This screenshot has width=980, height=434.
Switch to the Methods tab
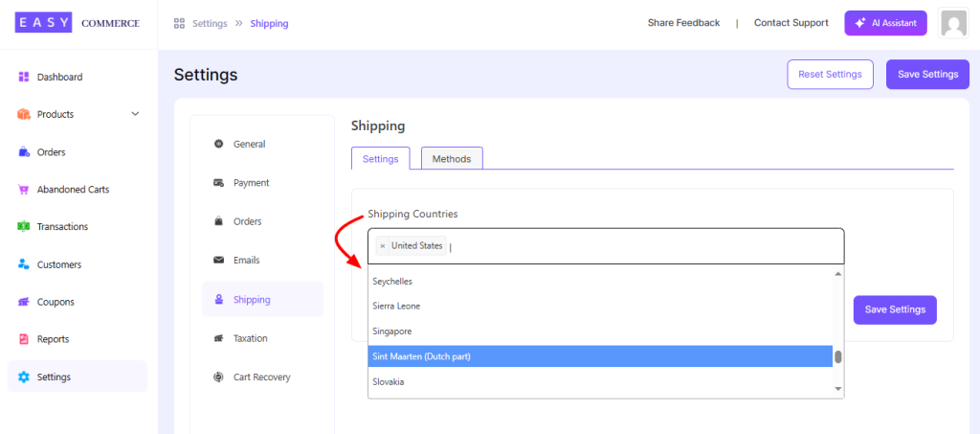pos(452,159)
